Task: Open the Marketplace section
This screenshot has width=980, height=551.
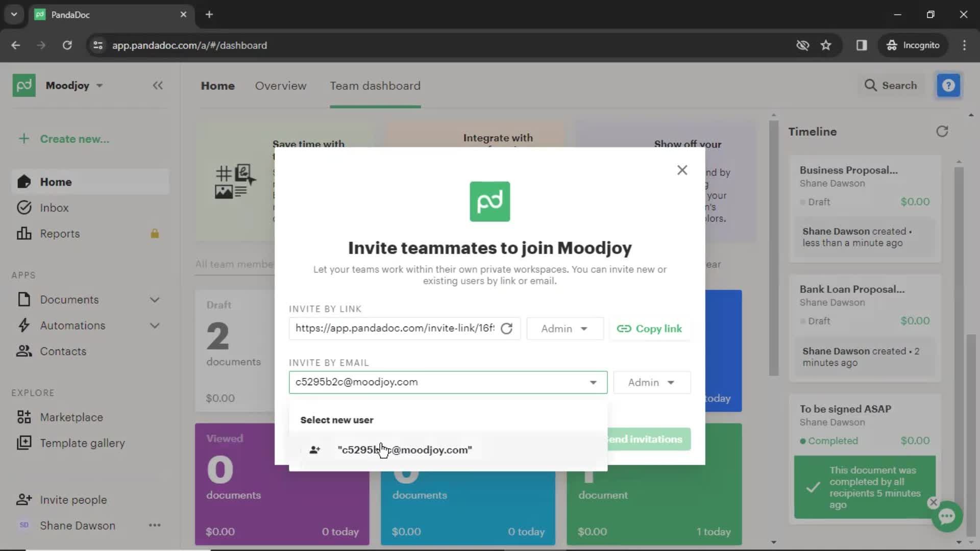Action: [71, 417]
